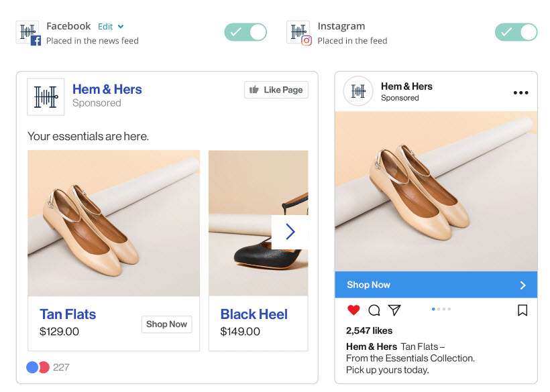Click Instagram carousel pagination dots
Viewport: 550px width, 392px height.
tap(441, 310)
